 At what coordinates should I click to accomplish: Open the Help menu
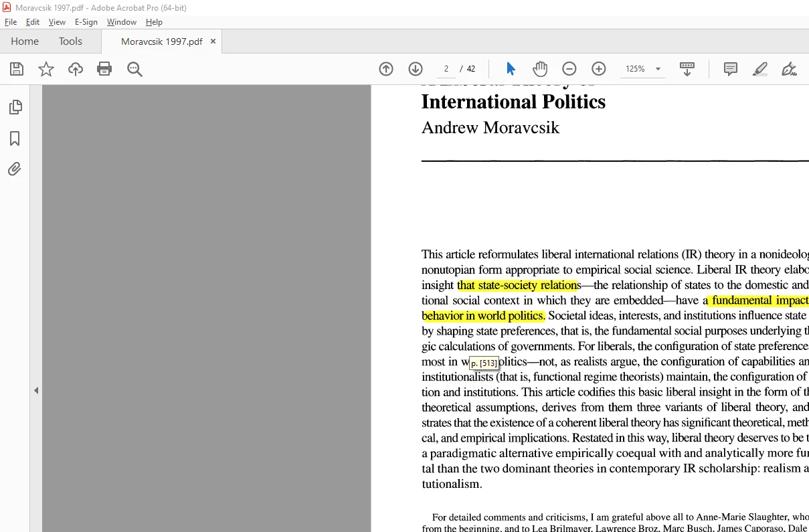(x=155, y=22)
